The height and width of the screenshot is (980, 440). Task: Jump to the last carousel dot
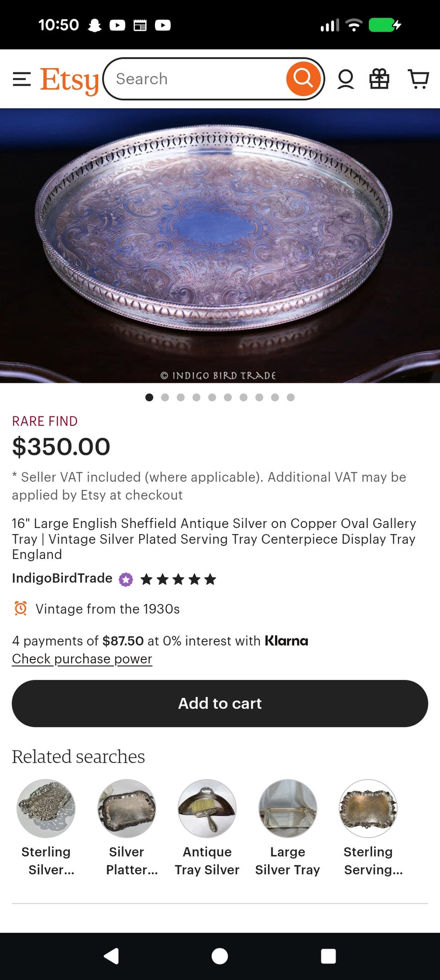[x=291, y=397]
